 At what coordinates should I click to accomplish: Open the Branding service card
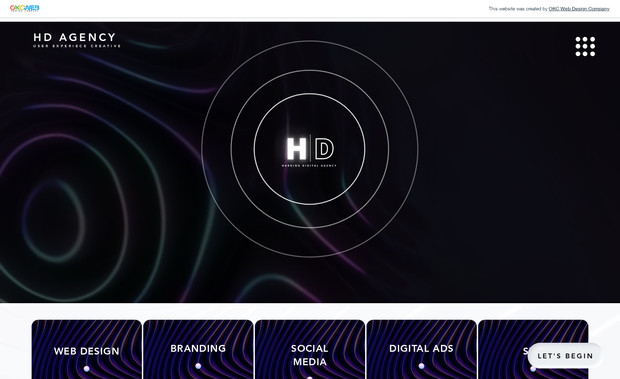pyautogui.click(x=198, y=349)
